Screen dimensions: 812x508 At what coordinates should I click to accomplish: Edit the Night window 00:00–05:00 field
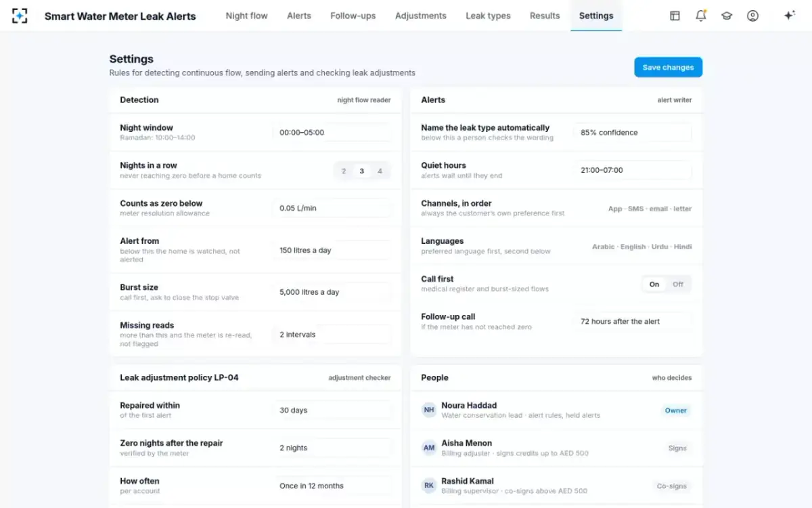332,133
